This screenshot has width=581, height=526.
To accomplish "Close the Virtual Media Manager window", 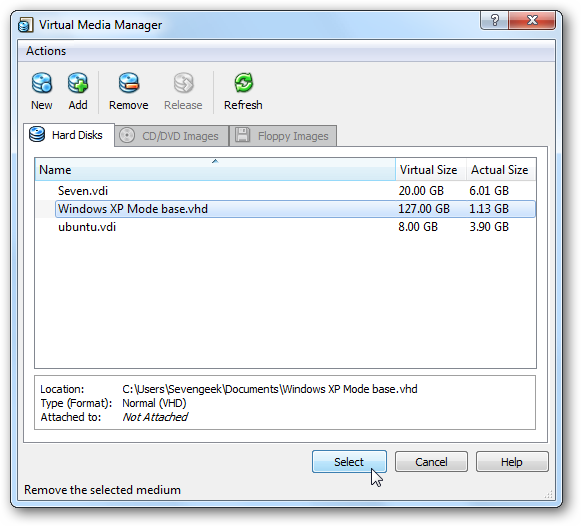I will coord(532,20).
